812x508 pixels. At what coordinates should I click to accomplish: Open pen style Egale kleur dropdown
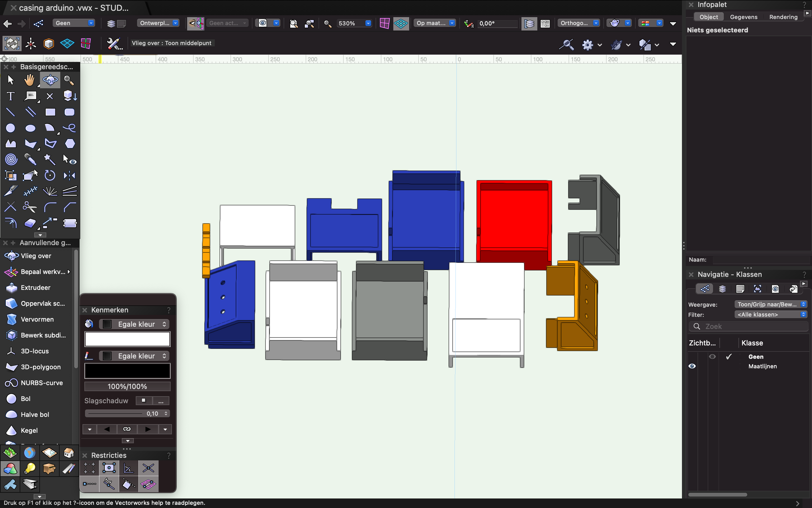coord(134,356)
